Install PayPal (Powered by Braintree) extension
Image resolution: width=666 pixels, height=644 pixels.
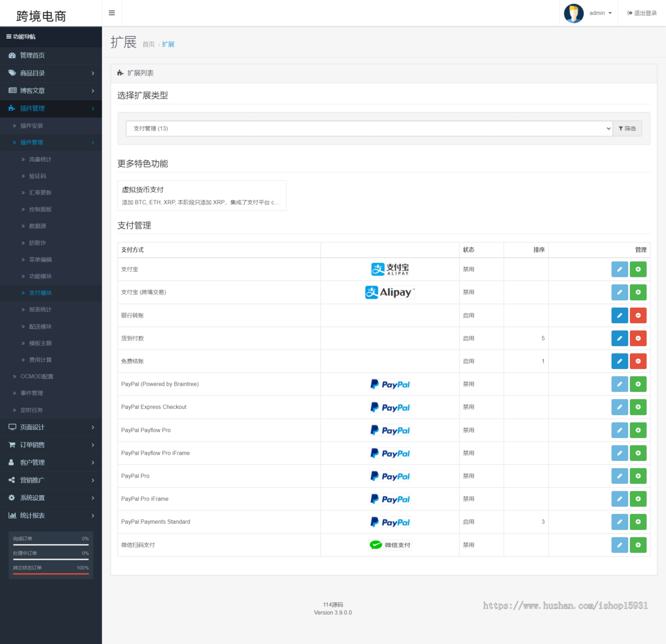[638, 384]
